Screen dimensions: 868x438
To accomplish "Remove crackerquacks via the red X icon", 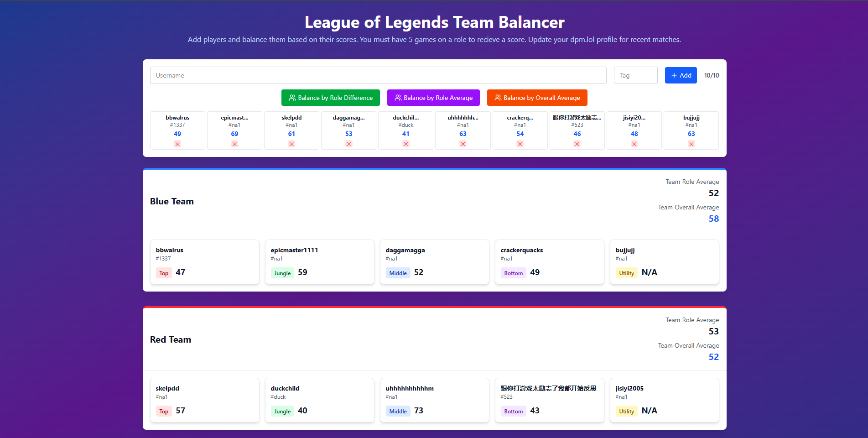I will click(520, 144).
